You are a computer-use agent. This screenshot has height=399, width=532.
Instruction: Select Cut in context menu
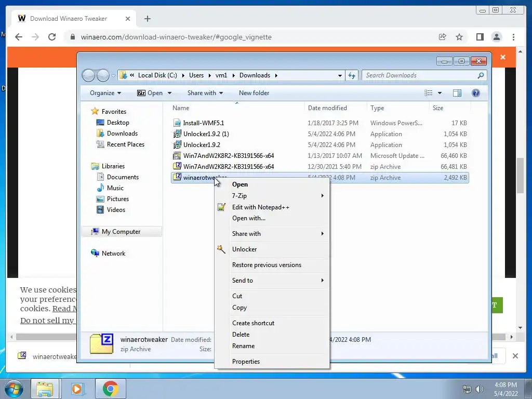coord(272,296)
